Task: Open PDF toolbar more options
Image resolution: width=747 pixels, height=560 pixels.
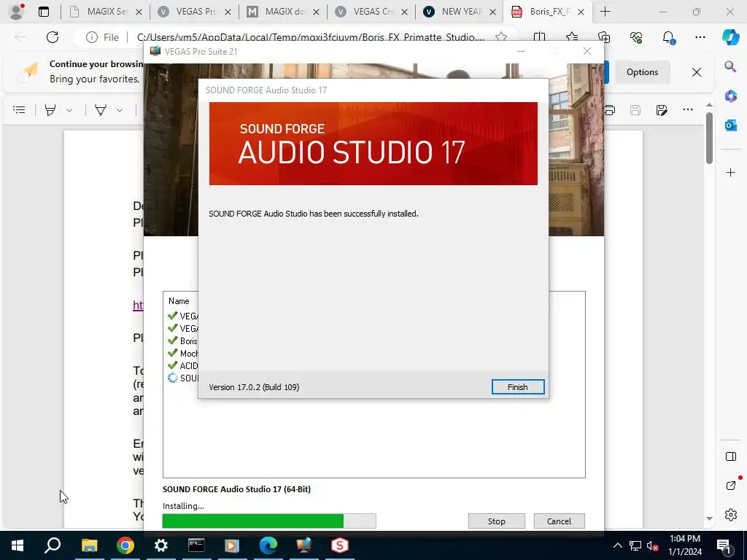Action: pyautogui.click(x=687, y=110)
